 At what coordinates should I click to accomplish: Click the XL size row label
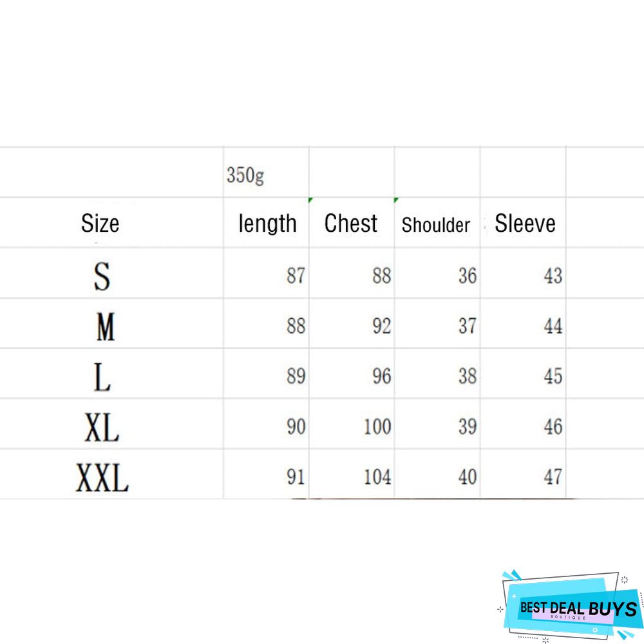[102, 426]
